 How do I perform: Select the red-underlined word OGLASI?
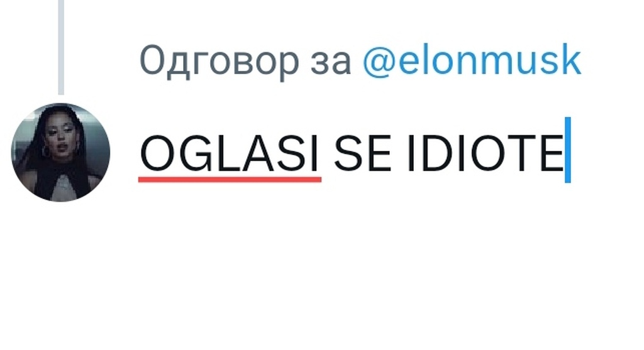click(x=229, y=153)
